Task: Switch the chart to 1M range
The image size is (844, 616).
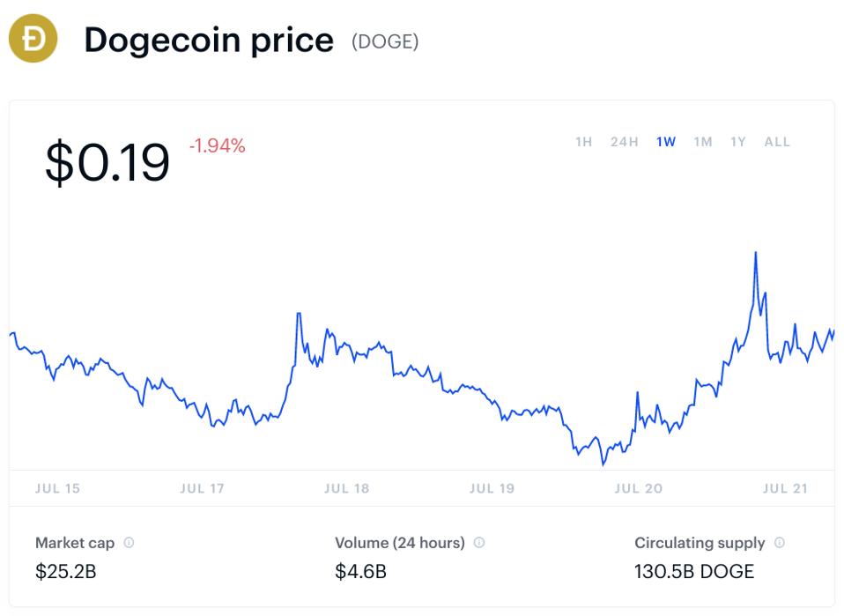Action: (x=703, y=142)
